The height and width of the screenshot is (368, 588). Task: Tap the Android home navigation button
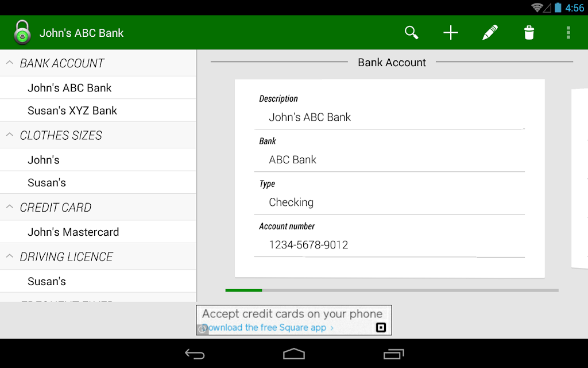click(x=294, y=354)
